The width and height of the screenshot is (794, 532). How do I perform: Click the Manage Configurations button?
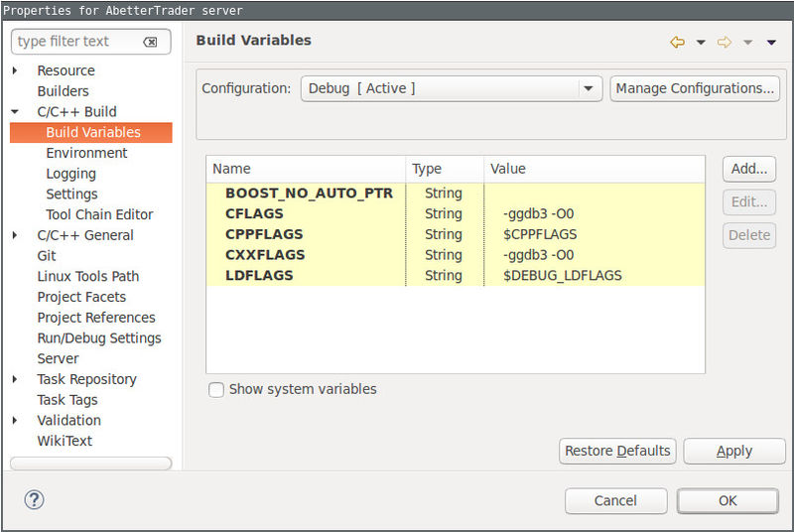pos(695,88)
